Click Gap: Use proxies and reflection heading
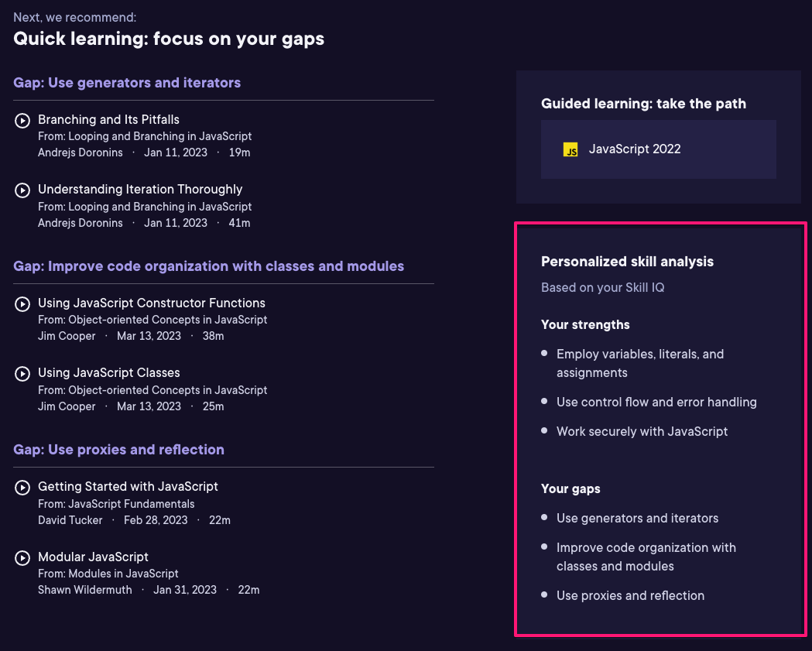Screen dimensions: 812x651 point(118,450)
